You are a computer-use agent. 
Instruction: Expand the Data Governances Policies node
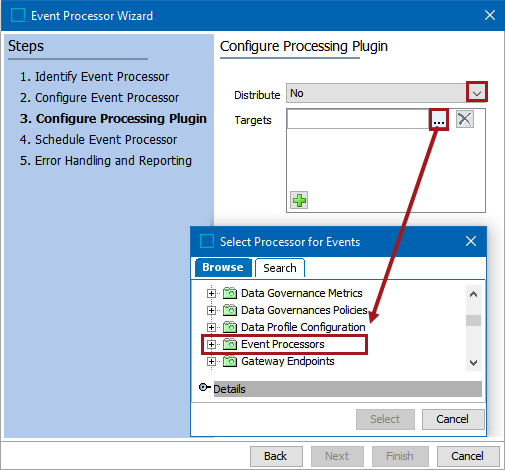point(211,310)
